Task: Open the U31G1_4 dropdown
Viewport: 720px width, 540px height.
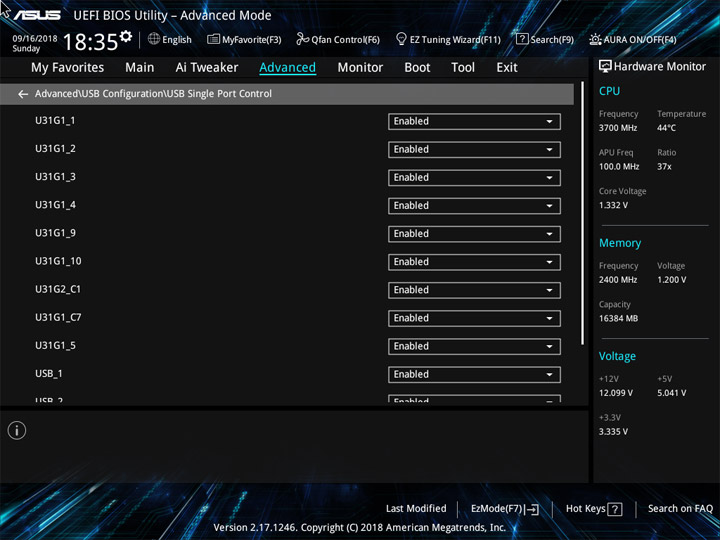Action: 474,206
